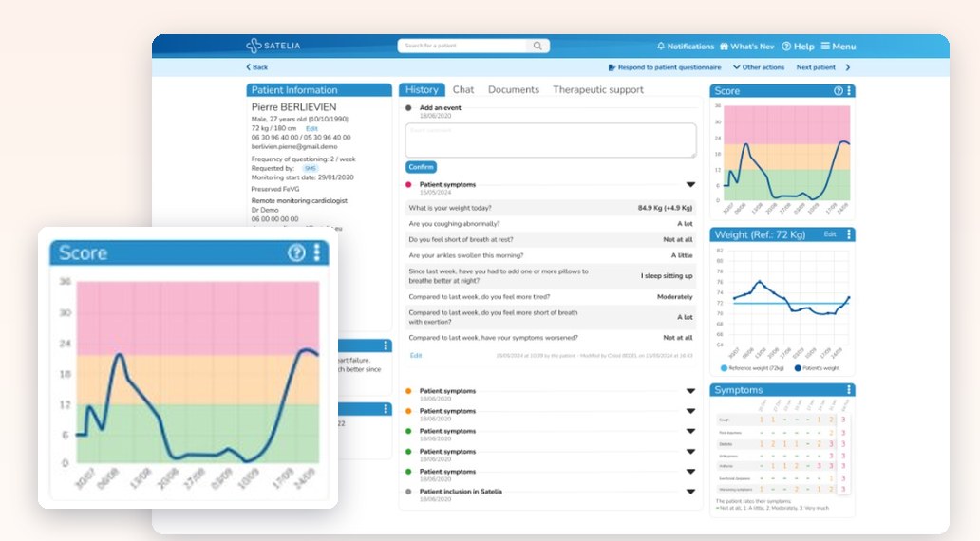Expand second orange Patient symptoms entry
980x541 pixels.
point(690,411)
